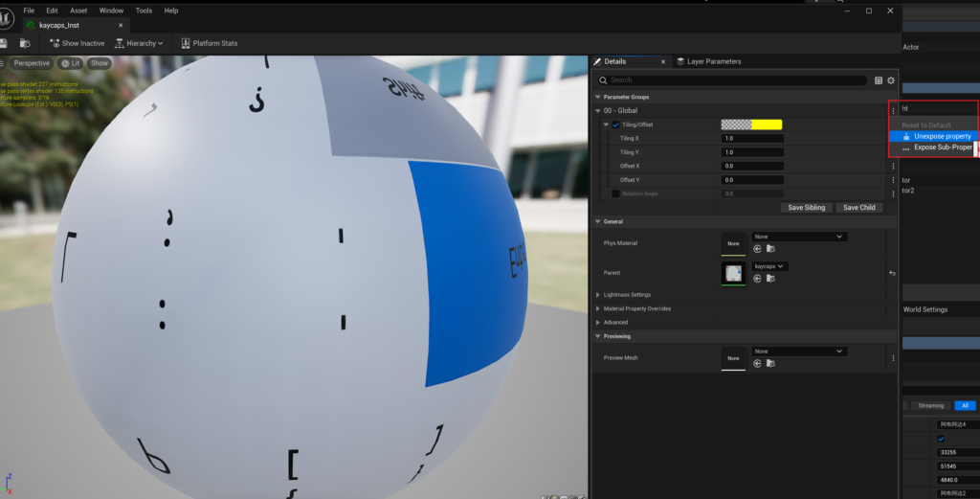Edit the Offset X value

[752, 166]
